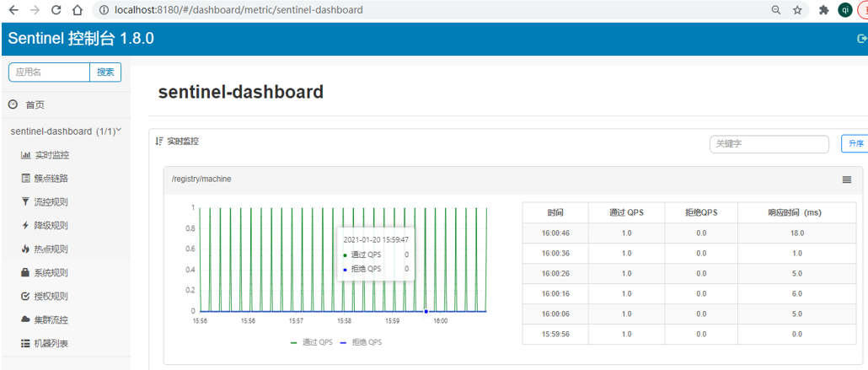Click the 6.0 response time cell
Viewport: 868px width, 370px height.
(x=796, y=293)
